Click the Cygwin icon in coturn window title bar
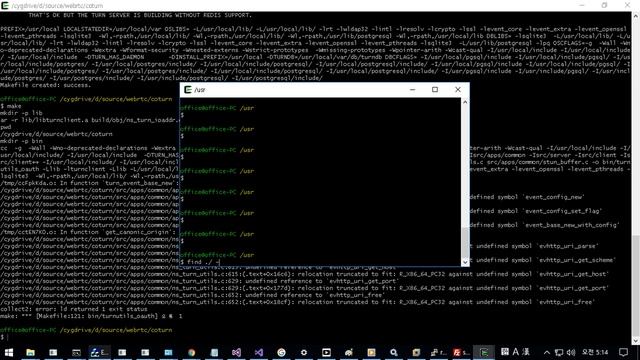 click(x=5, y=5)
